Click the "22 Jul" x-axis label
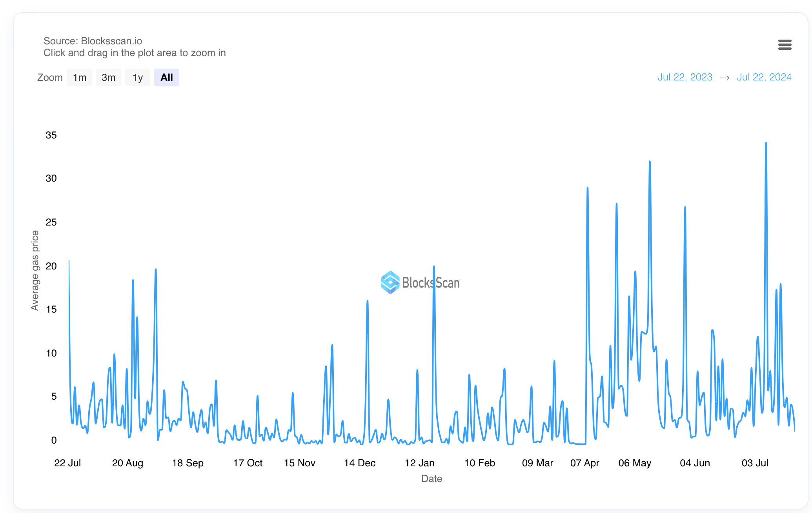 67,463
